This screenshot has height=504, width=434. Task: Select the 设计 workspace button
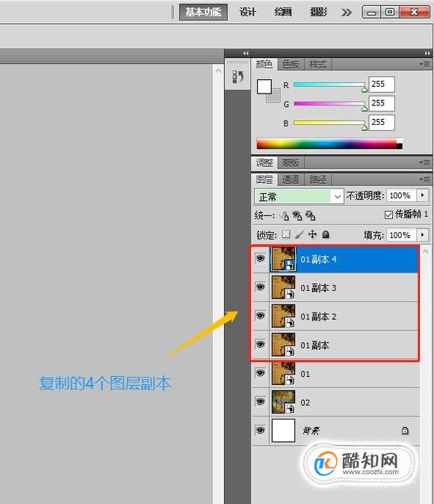pos(247,12)
